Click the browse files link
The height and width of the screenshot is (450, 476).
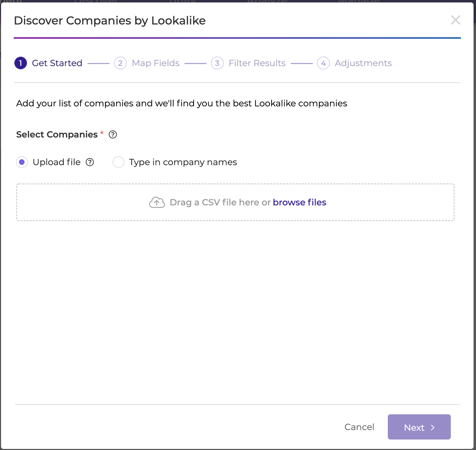300,202
